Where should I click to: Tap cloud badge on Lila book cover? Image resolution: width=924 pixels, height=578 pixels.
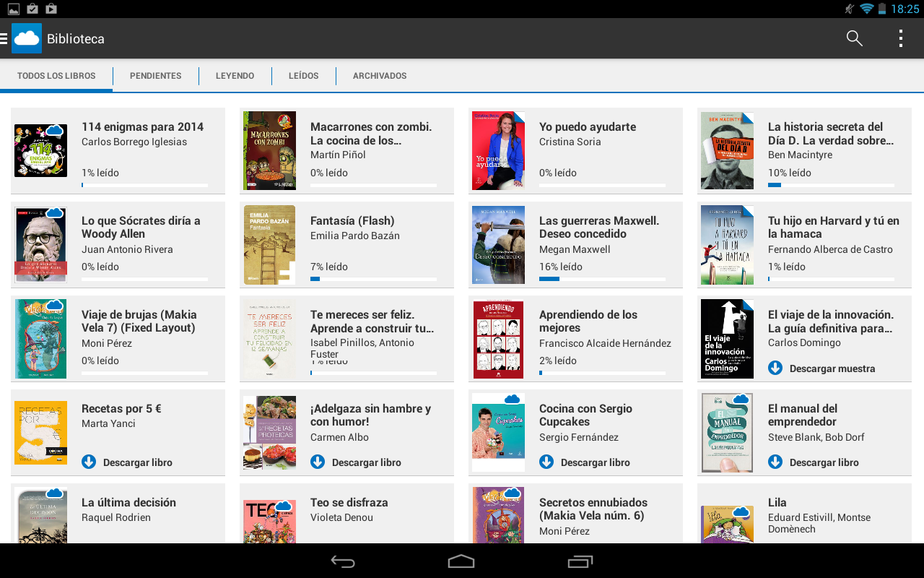741,512
